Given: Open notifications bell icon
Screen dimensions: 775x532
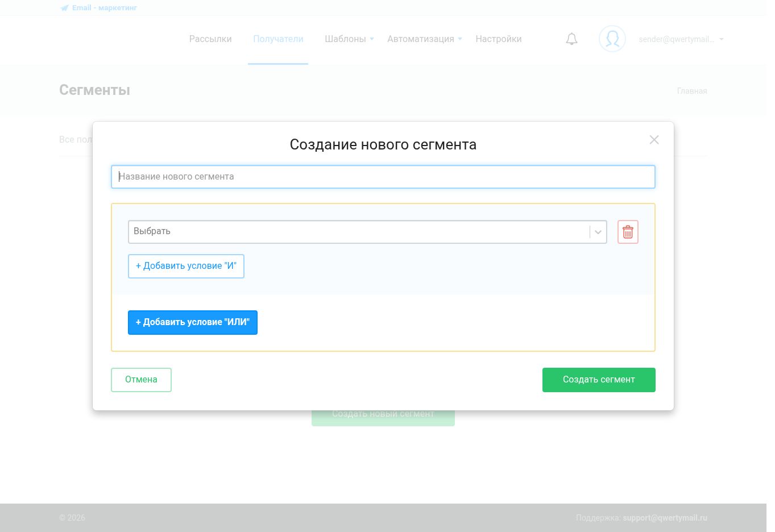Looking at the screenshot, I should (x=571, y=39).
